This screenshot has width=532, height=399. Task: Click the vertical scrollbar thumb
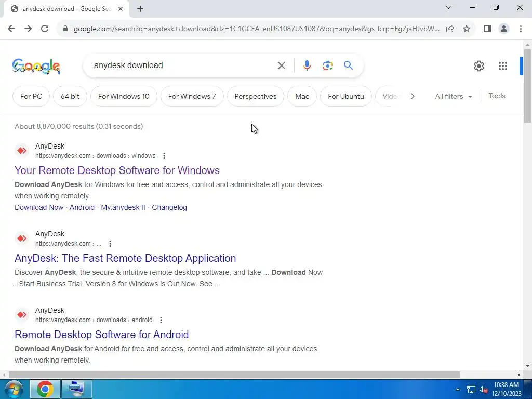[x=527, y=86]
